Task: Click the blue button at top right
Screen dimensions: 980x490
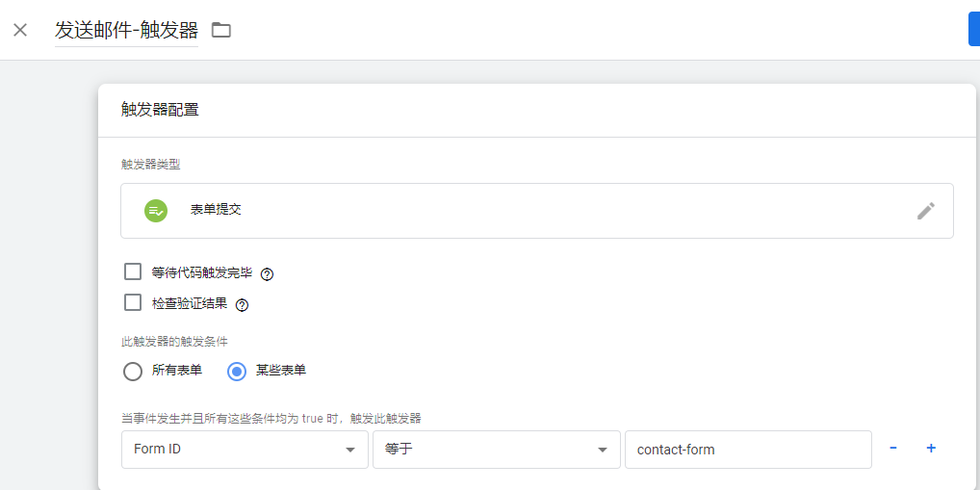Action: point(974,29)
